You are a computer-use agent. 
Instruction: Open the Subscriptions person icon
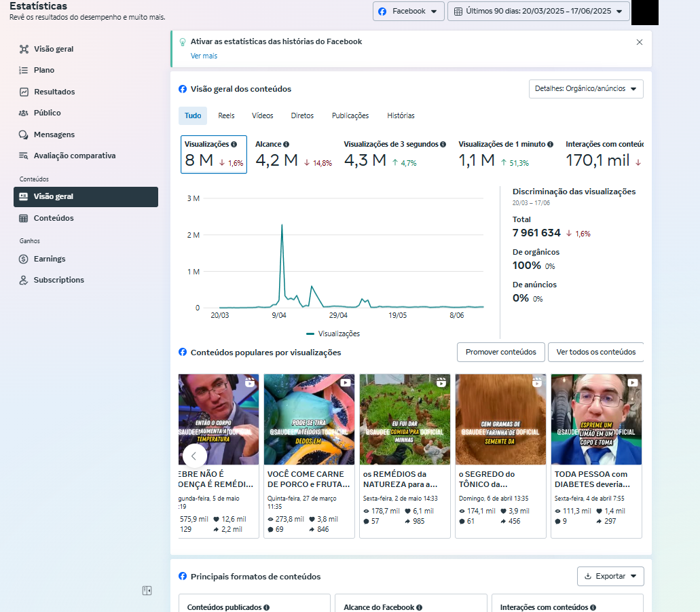pyautogui.click(x=24, y=280)
